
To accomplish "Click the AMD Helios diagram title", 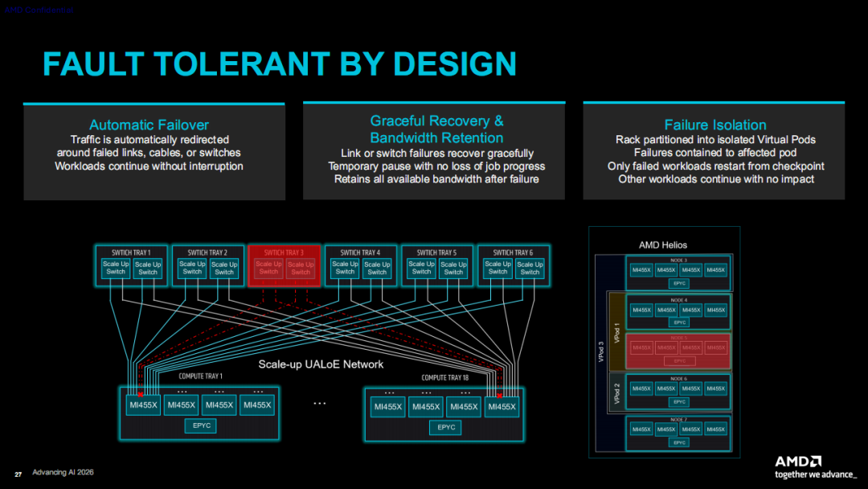I will [x=662, y=245].
